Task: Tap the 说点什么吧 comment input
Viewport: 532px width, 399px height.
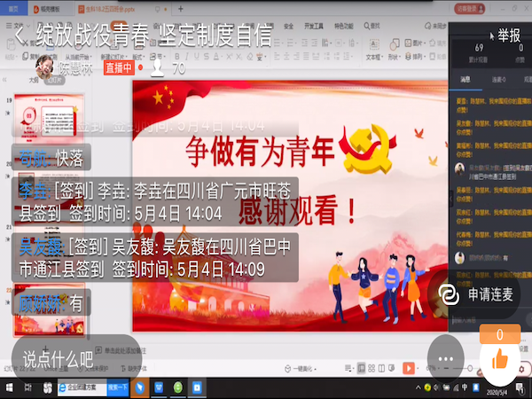Action: [76, 359]
